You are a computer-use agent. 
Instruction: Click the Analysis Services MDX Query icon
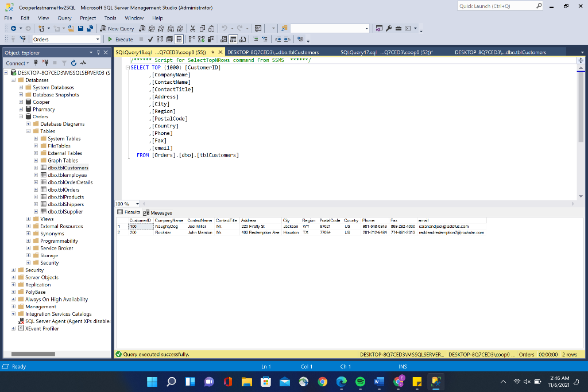152,29
